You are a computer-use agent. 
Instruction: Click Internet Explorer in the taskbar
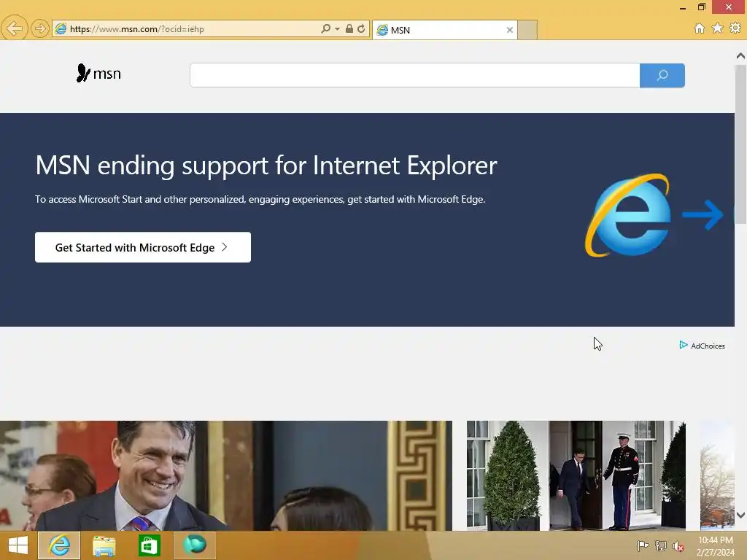(x=59, y=545)
